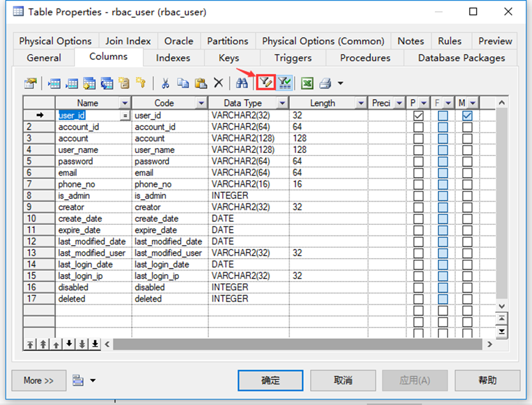Image resolution: width=532 pixels, height=405 pixels.
Task: Switch to the Indexes tab
Action: [x=173, y=58]
